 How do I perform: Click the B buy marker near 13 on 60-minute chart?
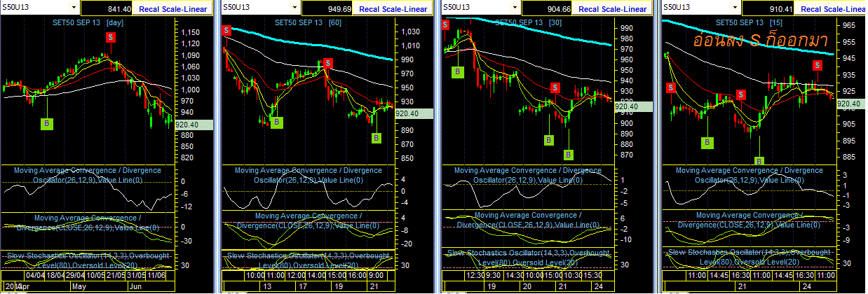point(277,122)
